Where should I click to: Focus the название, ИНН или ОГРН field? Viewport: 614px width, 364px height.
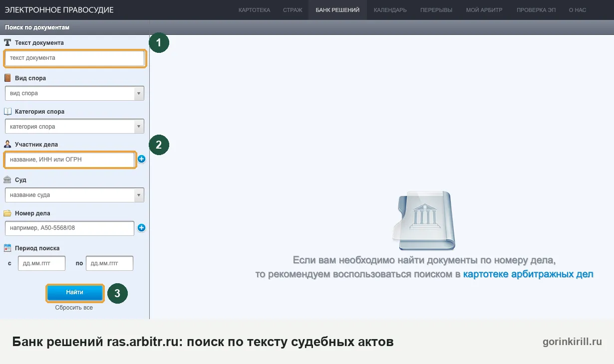tap(70, 160)
